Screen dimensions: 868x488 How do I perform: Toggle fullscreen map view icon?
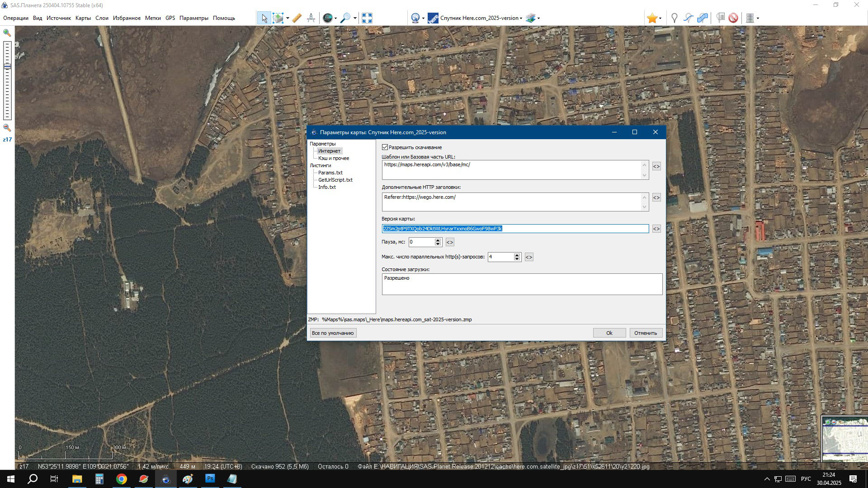[367, 18]
